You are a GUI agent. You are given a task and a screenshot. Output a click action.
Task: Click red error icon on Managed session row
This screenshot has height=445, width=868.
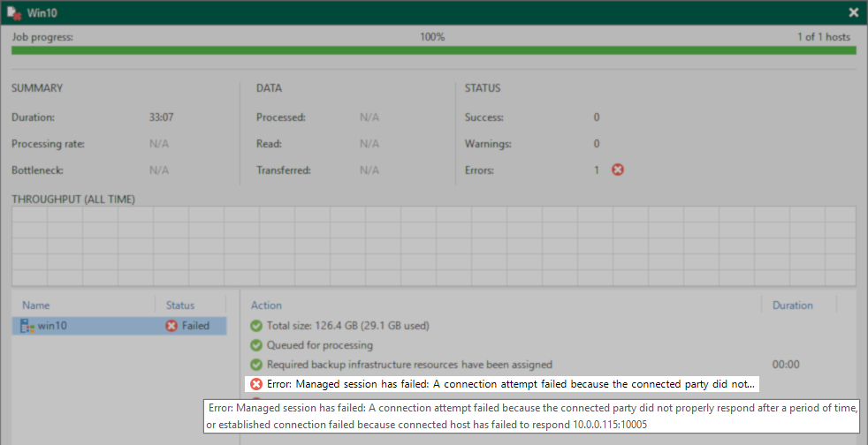[256, 384]
